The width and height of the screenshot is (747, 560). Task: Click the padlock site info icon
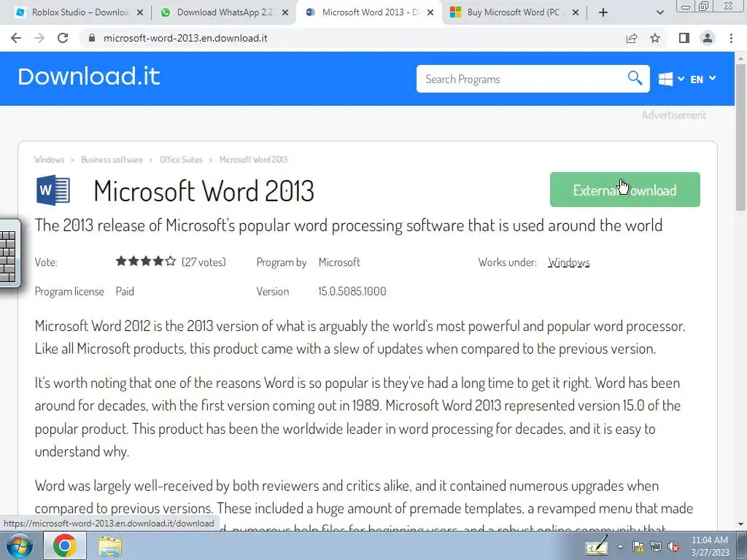click(x=91, y=38)
